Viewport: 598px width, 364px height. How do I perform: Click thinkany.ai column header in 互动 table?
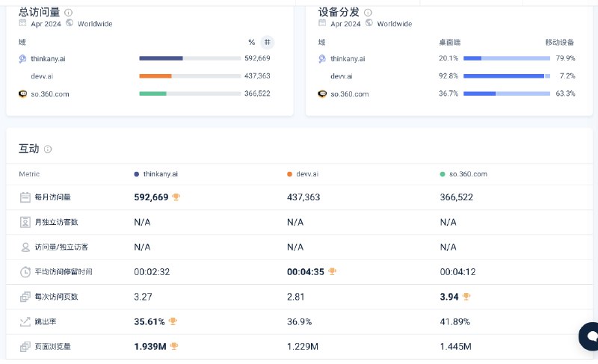[x=161, y=174]
